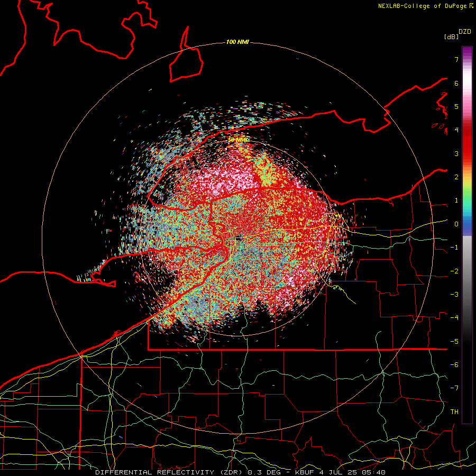The width and height of the screenshot is (476, 476).
Task: Click the -1 dB value on the color scale
Action: click(454, 248)
